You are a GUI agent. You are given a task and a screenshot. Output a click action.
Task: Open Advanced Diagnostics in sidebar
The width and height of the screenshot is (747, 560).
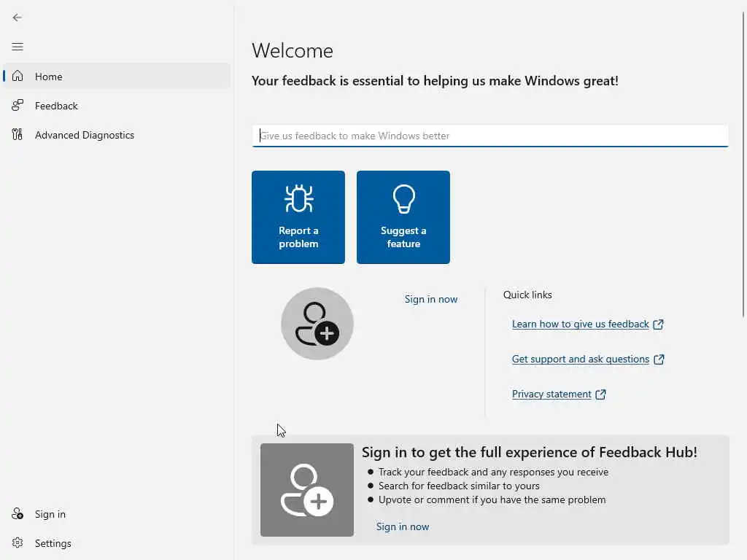pos(85,135)
